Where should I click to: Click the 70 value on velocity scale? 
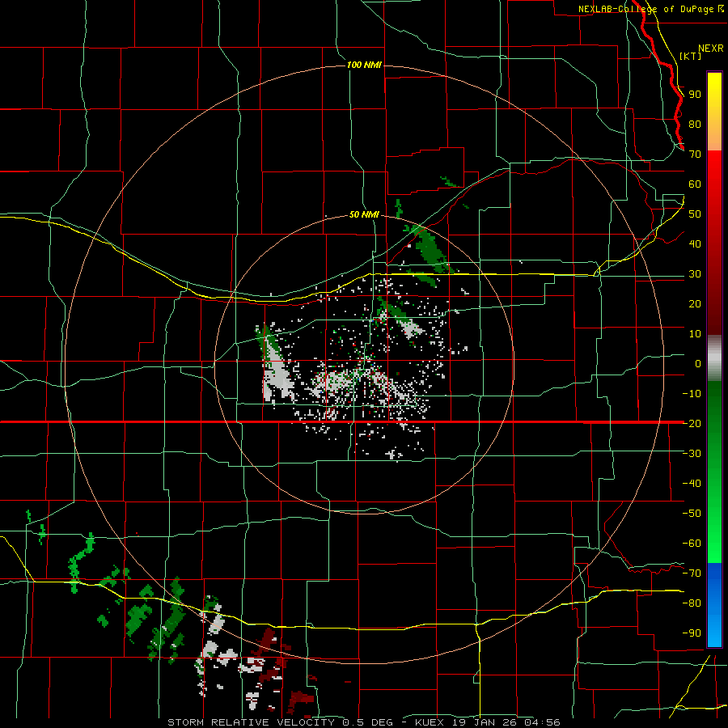695,154
